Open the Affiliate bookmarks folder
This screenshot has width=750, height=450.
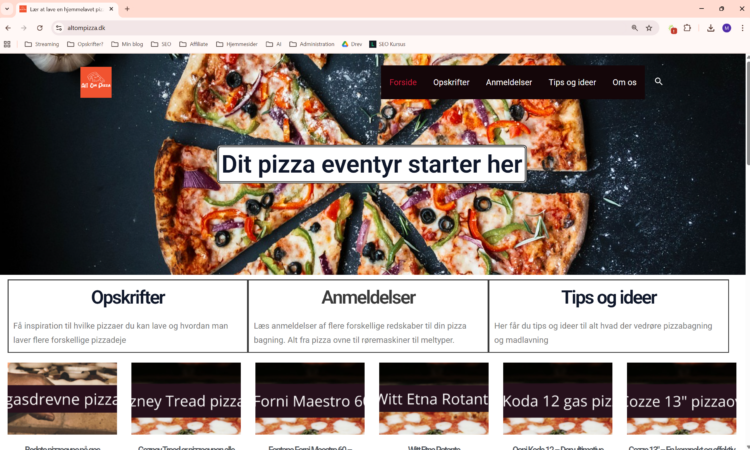[x=194, y=44]
